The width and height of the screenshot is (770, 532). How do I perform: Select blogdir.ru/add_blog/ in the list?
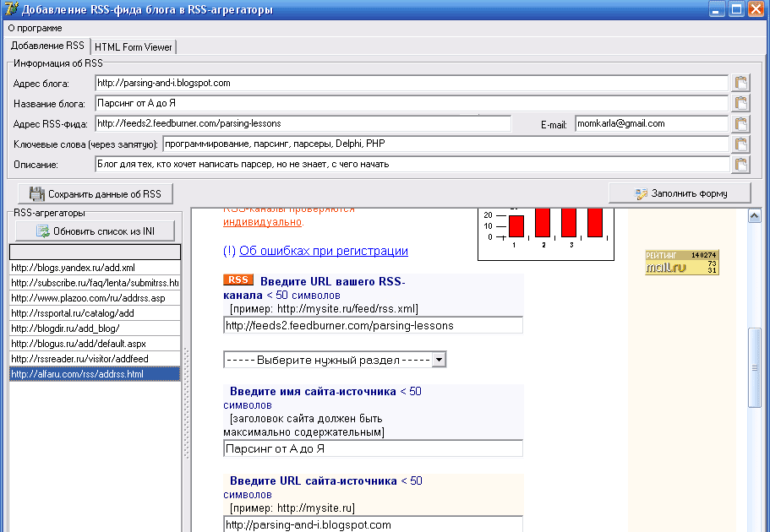point(95,328)
